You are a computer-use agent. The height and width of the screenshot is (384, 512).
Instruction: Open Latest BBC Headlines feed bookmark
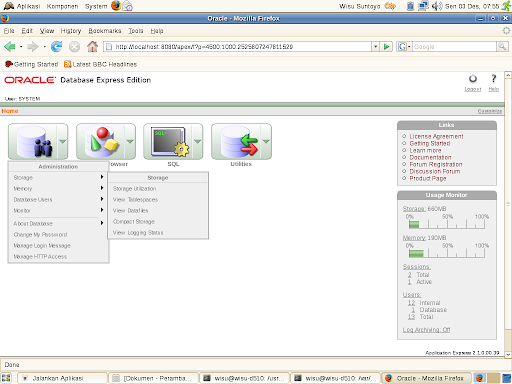point(100,64)
